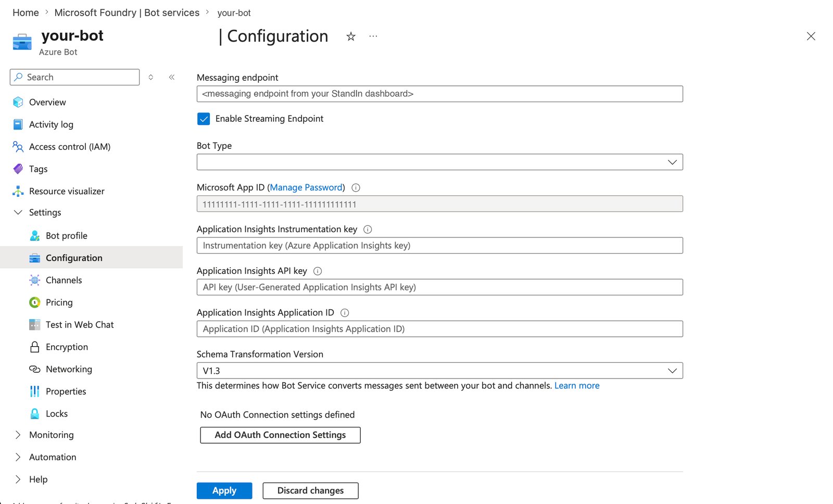Click the Resource visualizer icon
Screen dimensions: 833x504
click(18, 191)
